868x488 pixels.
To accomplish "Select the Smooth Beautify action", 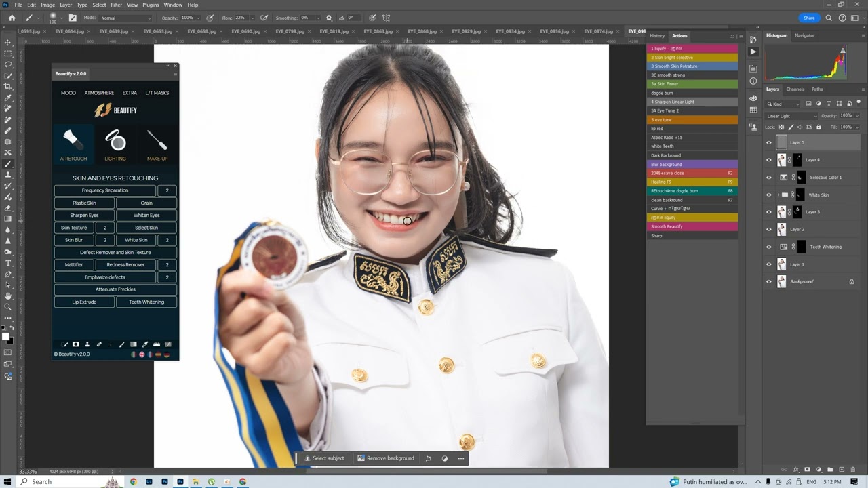I will point(692,226).
